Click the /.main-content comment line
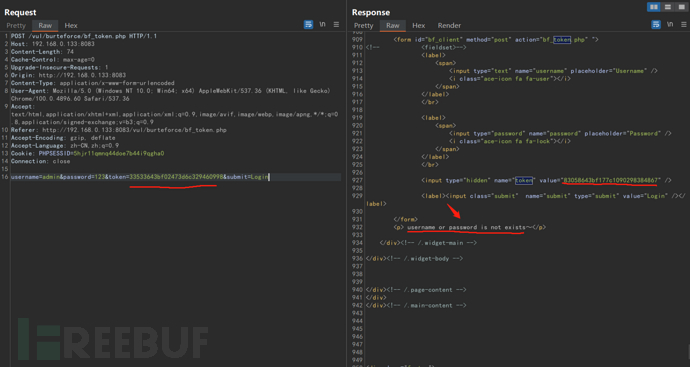 click(x=416, y=305)
